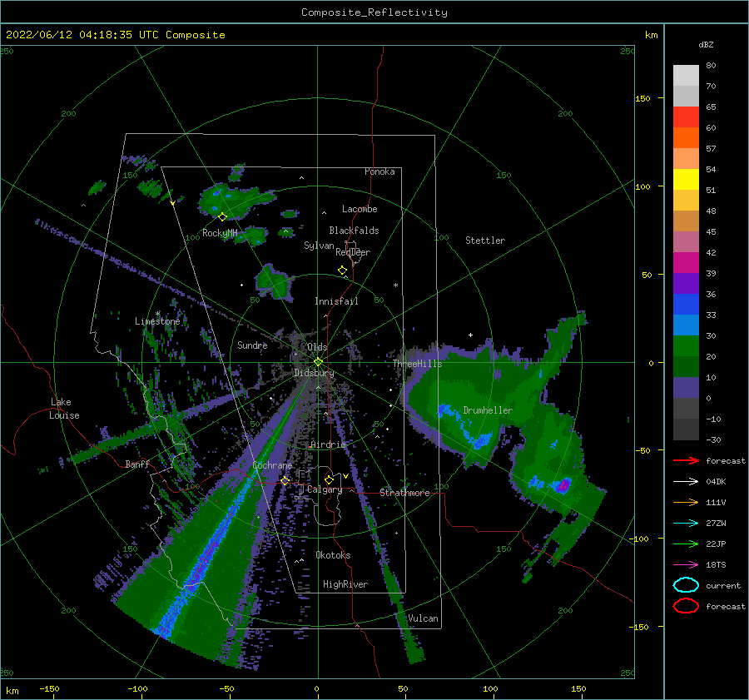Pick the orange 111V arrow in legend

(x=686, y=502)
